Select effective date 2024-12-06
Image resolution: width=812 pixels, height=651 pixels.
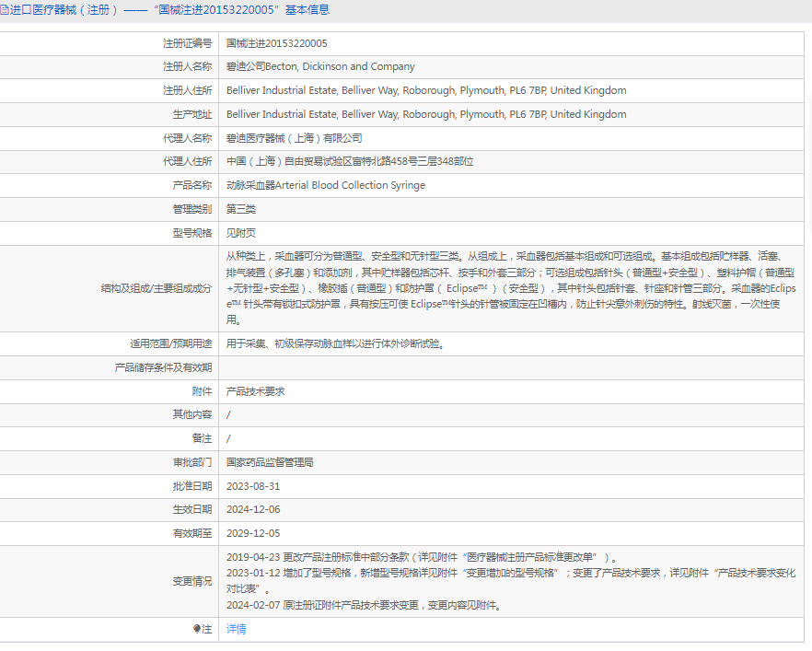tap(253, 509)
